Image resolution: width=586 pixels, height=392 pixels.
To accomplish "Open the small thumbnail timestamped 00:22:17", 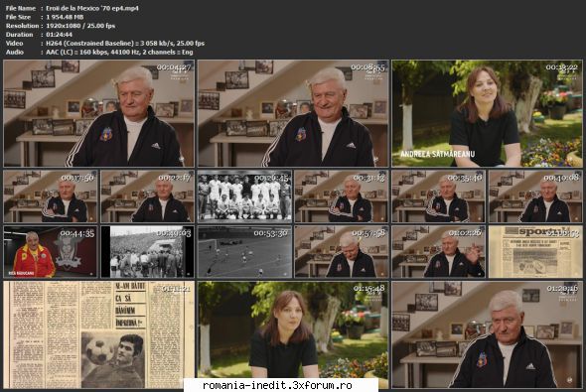I will click(148, 196).
